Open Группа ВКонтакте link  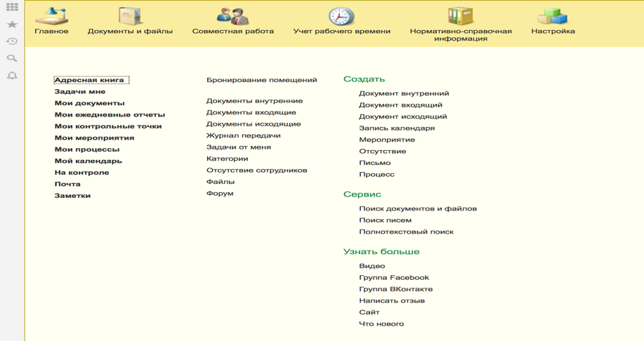click(395, 289)
